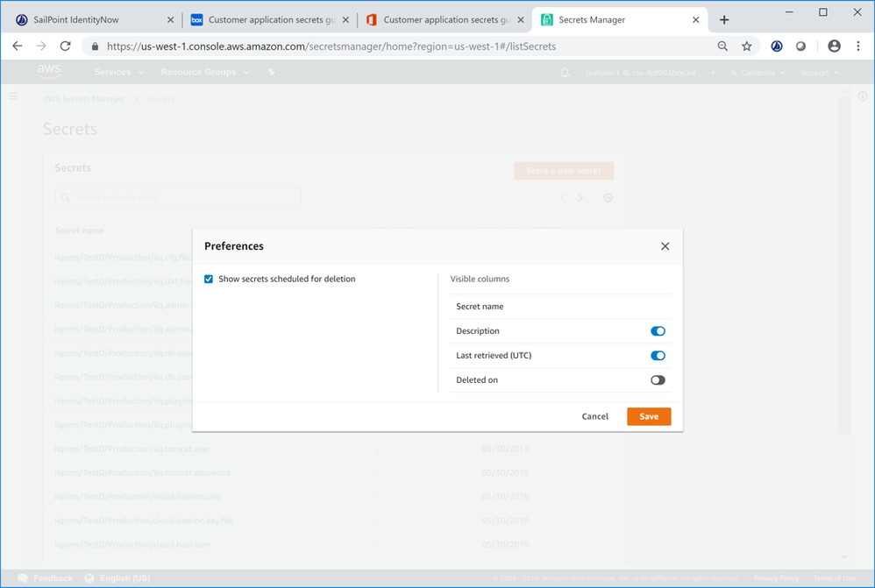Screen dimensions: 875x588
Task: Switch to SailPoint IdentityNow tab
Action: (x=88, y=20)
